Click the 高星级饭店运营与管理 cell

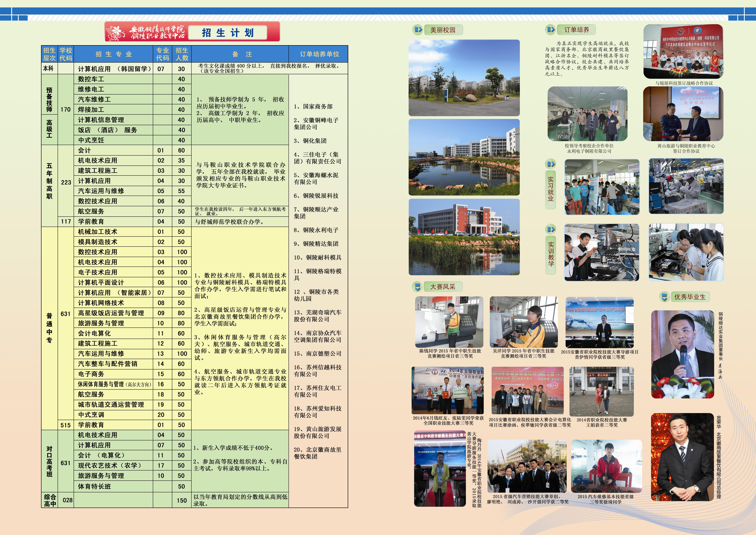[x=114, y=313]
